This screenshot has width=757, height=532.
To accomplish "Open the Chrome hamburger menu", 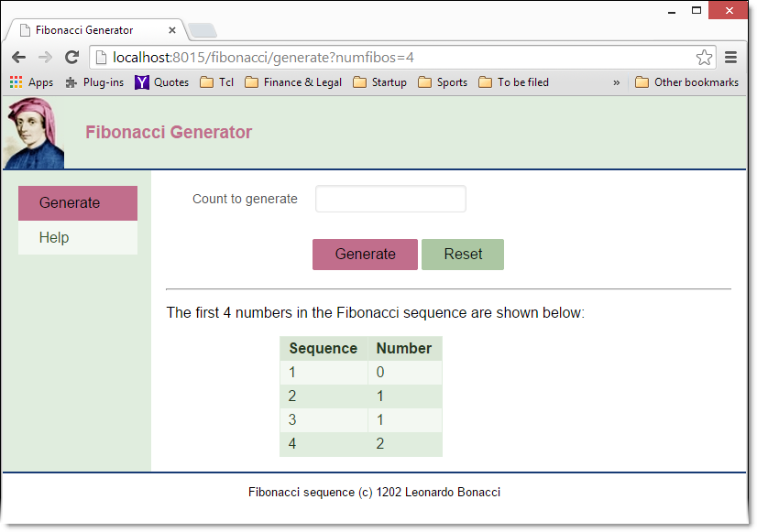I will click(x=731, y=58).
